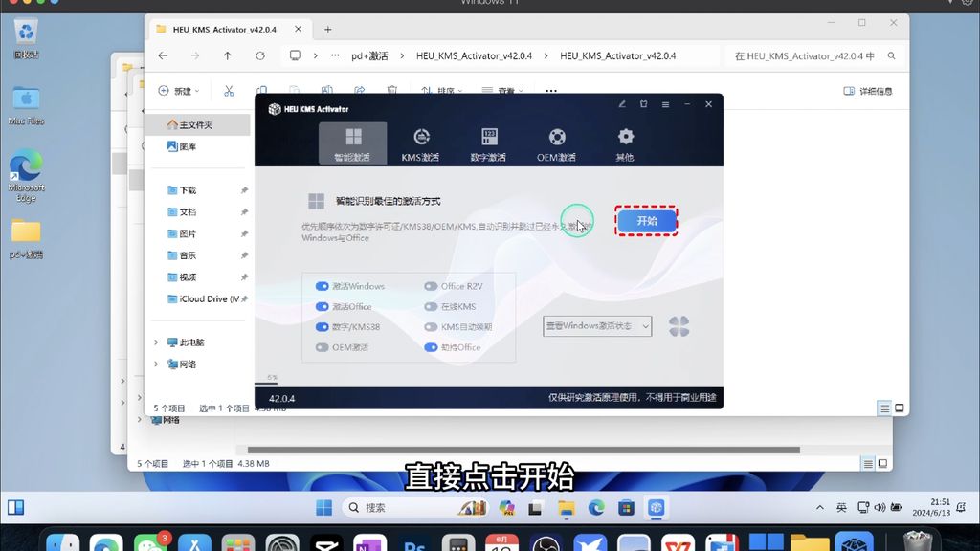Open the pd+激活 desktop folder

(x=26, y=238)
